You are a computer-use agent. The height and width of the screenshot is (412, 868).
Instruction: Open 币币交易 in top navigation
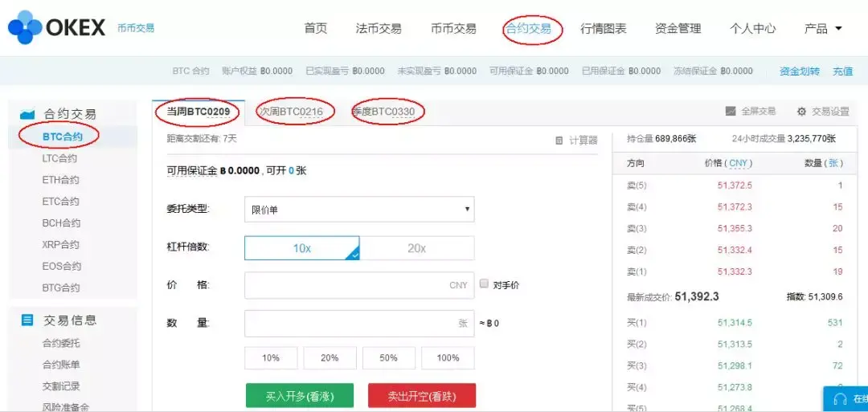[453, 28]
